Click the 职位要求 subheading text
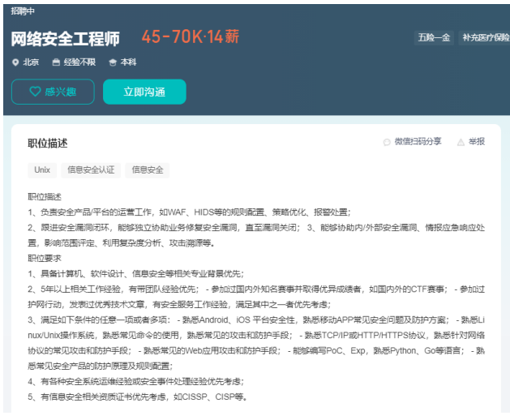Image resolution: width=510 pixels, height=420 pixels. tap(45, 259)
